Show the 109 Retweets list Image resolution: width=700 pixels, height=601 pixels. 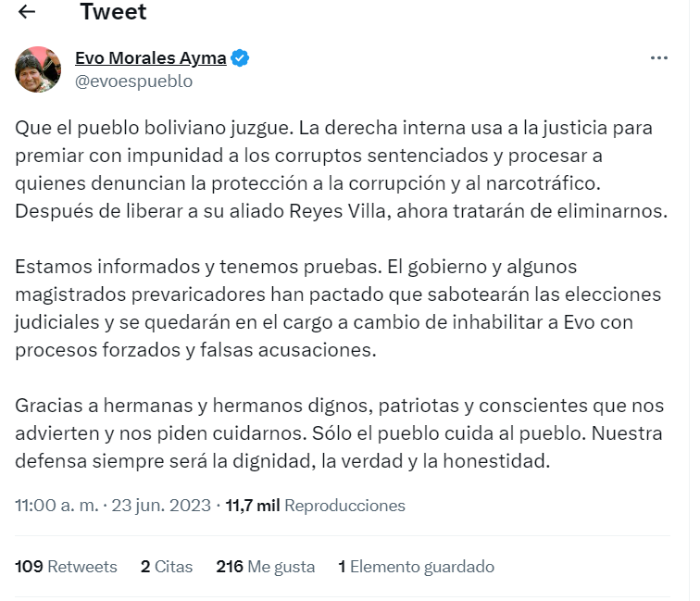67,567
